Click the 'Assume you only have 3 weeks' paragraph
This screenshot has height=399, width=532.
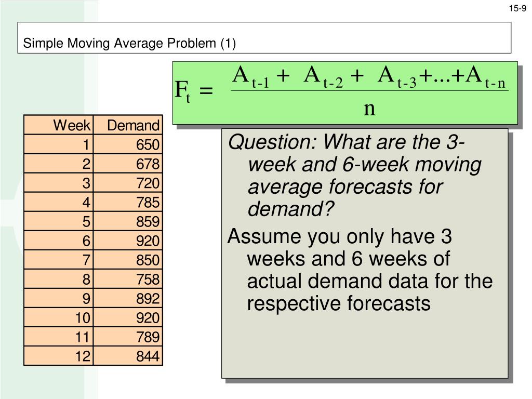(x=360, y=270)
